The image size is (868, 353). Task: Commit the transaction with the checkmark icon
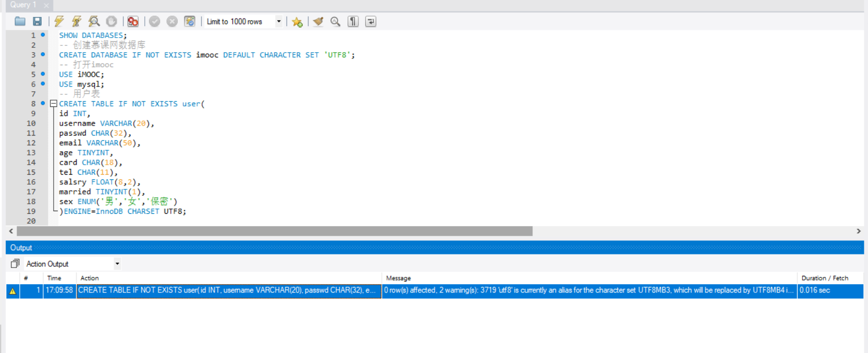pyautogui.click(x=155, y=21)
